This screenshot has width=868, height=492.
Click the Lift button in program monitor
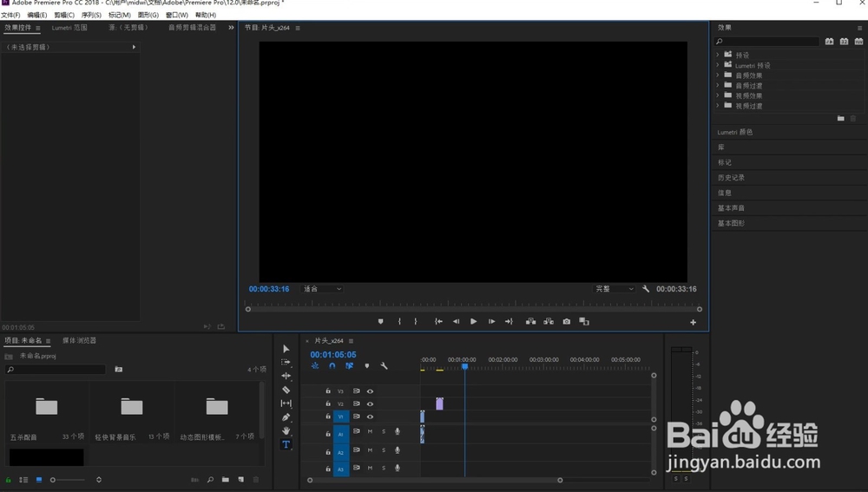tap(531, 322)
